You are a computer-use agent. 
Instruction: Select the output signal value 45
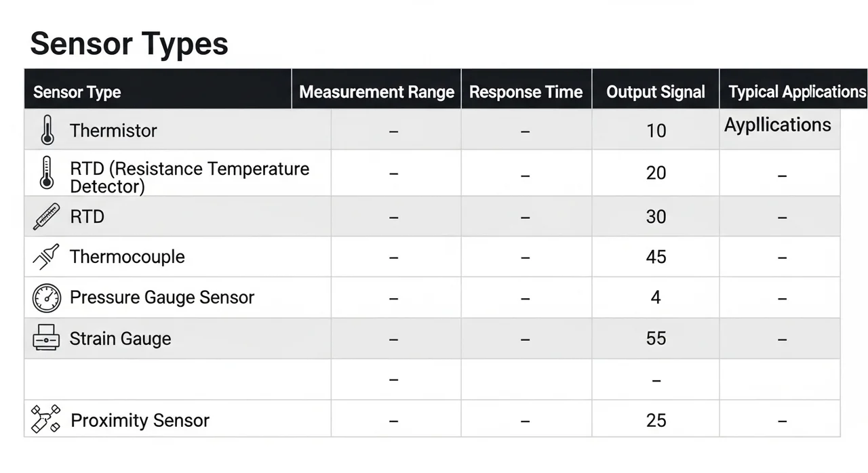656,257
